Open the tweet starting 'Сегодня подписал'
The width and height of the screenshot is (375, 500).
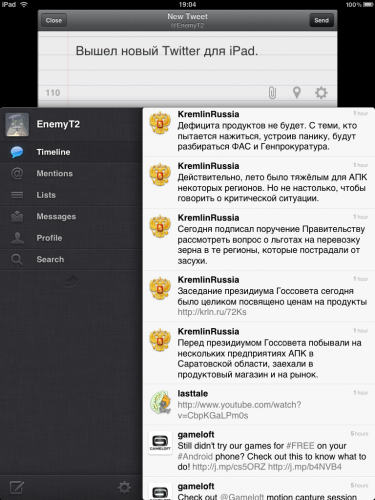pyautogui.click(x=259, y=240)
